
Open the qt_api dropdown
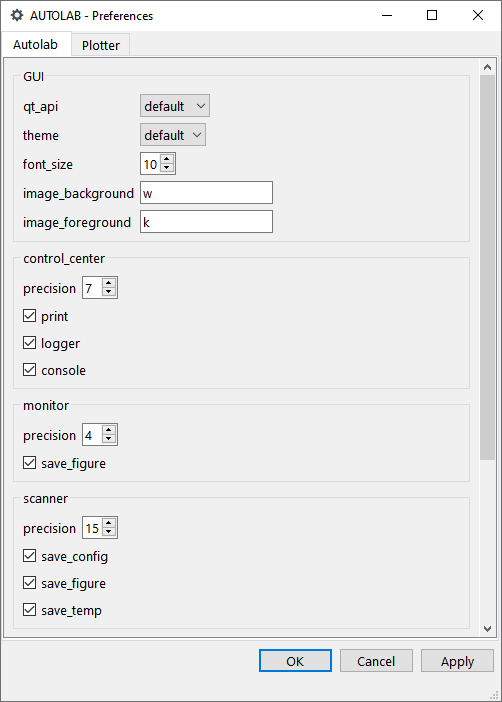175,106
